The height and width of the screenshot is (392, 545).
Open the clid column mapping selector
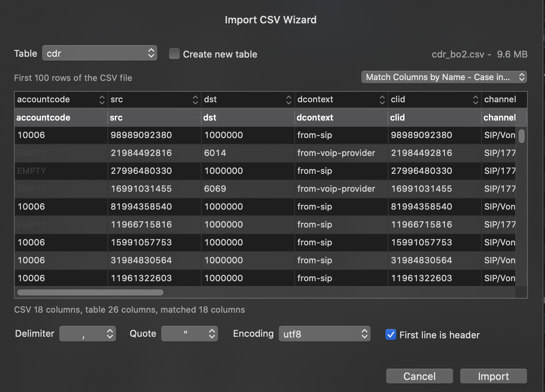475,100
